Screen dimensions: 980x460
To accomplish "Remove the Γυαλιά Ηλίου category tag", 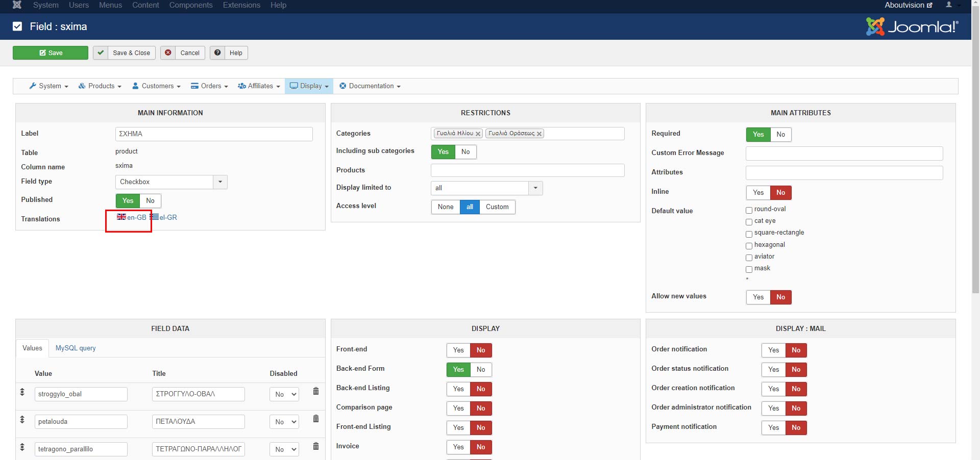I will coord(478,134).
